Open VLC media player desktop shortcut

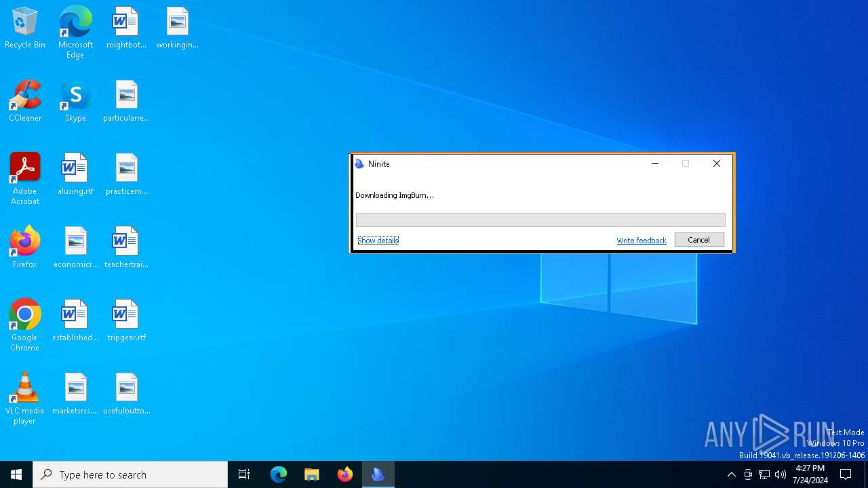pos(25,399)
